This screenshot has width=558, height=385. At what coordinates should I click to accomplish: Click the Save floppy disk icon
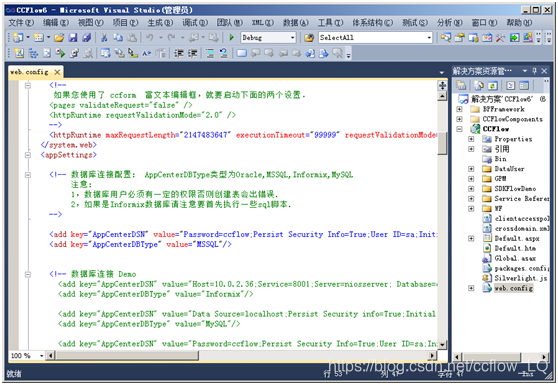(73, 37)
